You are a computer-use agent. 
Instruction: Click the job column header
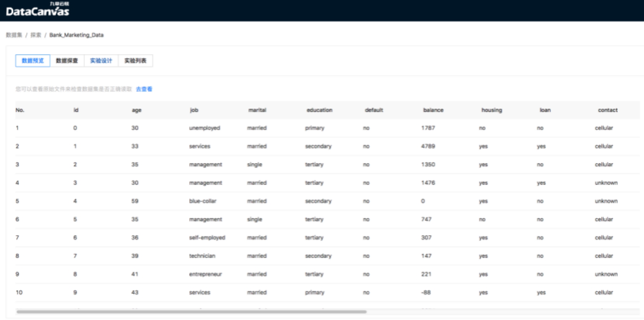click(194, 110)
